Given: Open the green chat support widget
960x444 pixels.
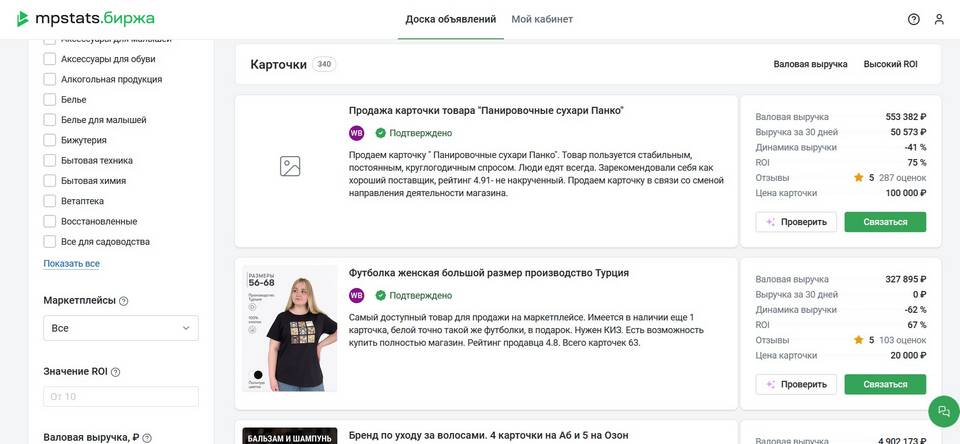Looking at the screenshot, I should tap(941, 411).
